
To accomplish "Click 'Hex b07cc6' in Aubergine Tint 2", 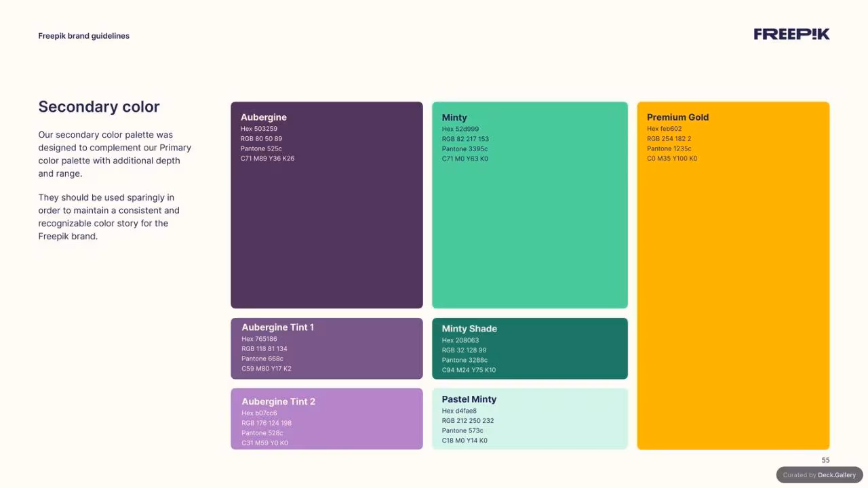I will coord(259,413).
